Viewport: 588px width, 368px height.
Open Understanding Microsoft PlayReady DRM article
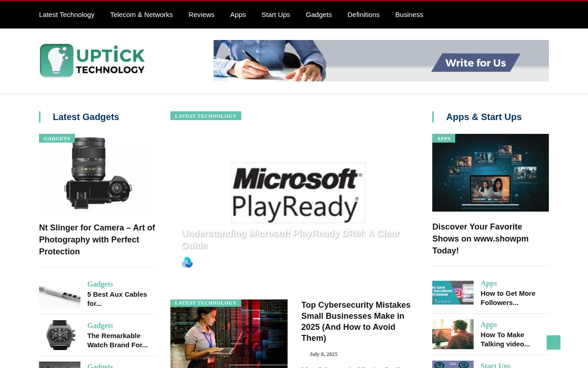pyautogui.click(x=290, y=239)
